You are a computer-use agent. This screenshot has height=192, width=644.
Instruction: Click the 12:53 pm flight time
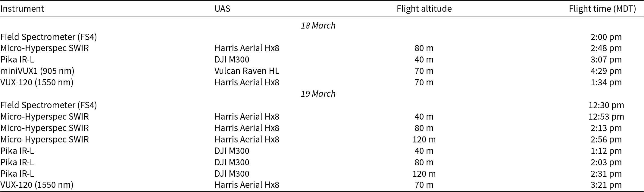point(606,117)
